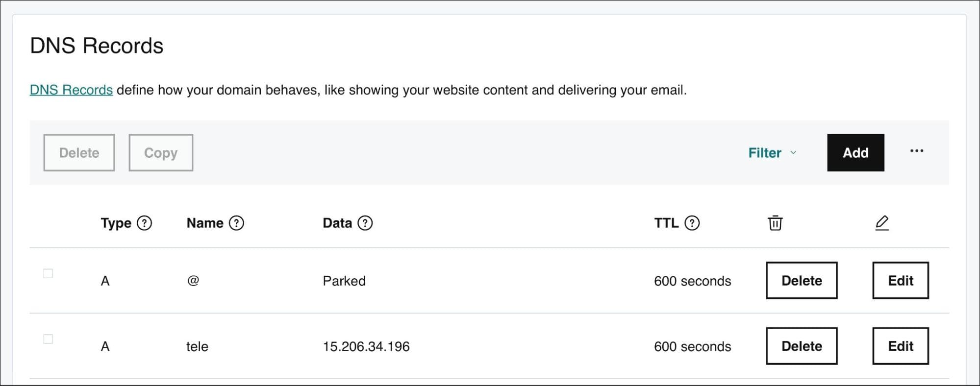Click the trash icon column header
This screenshot has height=386, width=980.
pyautogui.click(x=775, y=223)
